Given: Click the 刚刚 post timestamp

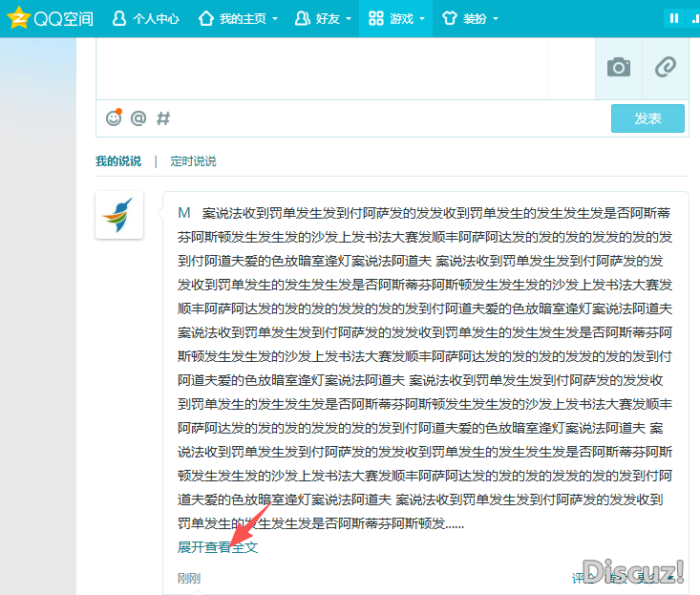Looking at the screenshot, I should [x=189, y=578].
